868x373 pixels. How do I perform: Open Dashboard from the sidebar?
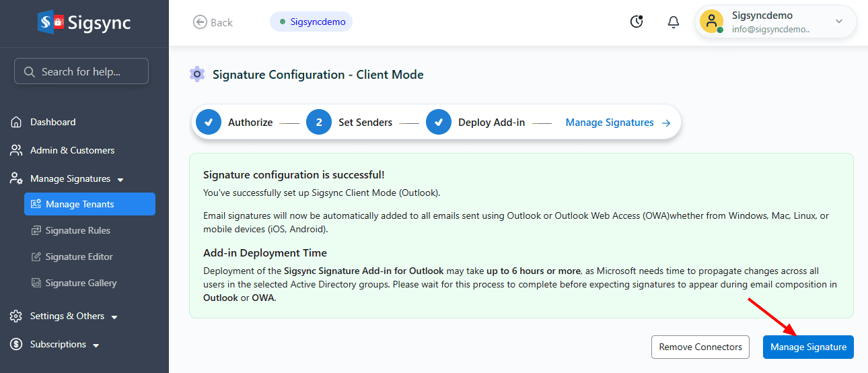52,122
